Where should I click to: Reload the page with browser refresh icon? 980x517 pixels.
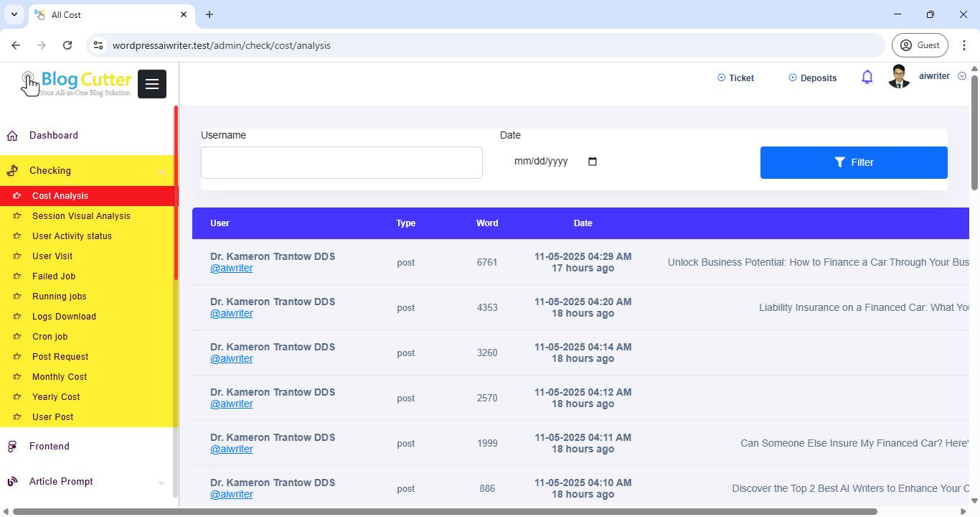[67, 45]
